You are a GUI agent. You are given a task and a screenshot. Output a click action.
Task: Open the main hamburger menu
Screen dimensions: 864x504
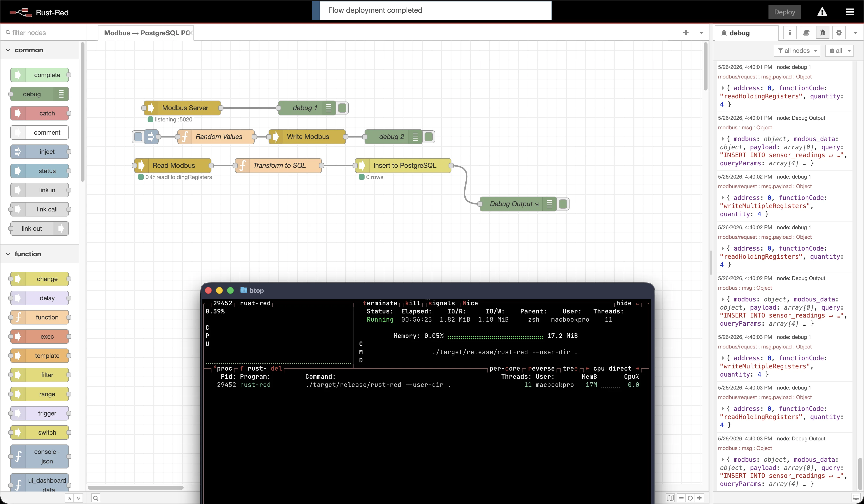pyautogui.click(x=850, y=12)
